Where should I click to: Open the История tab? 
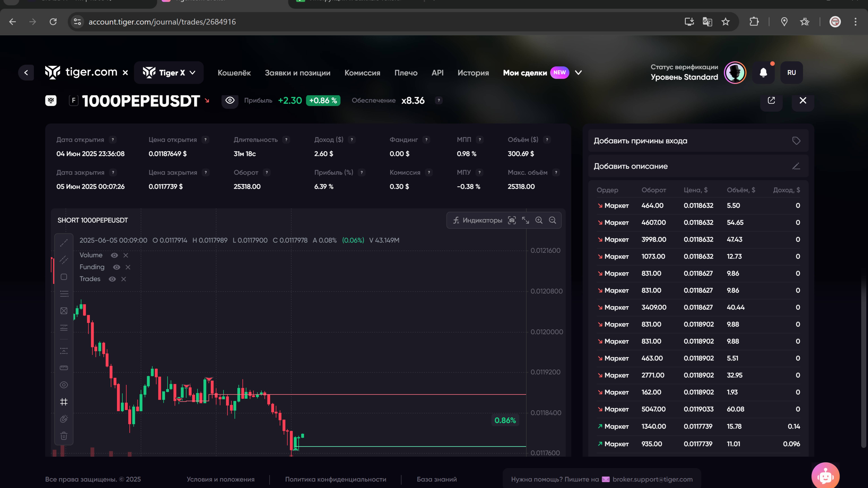point(473,73)
